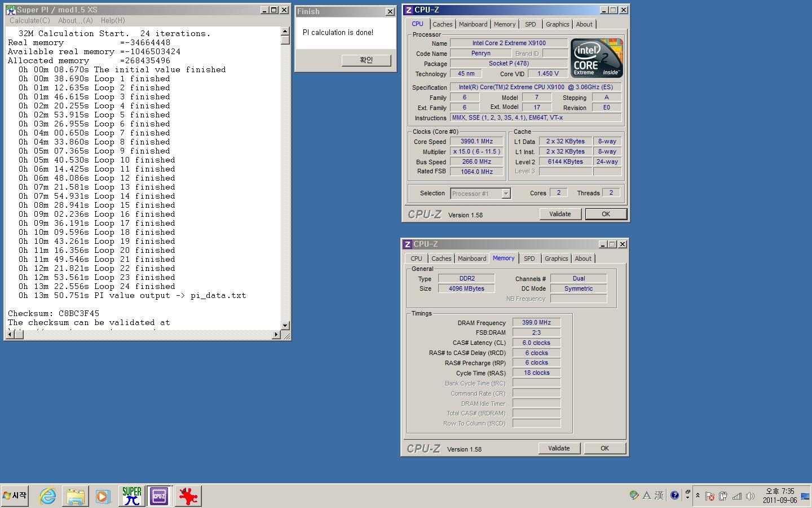Screen dimensions: 812x508
Task: Launch the media player taskbar icon
Action: 103,496
